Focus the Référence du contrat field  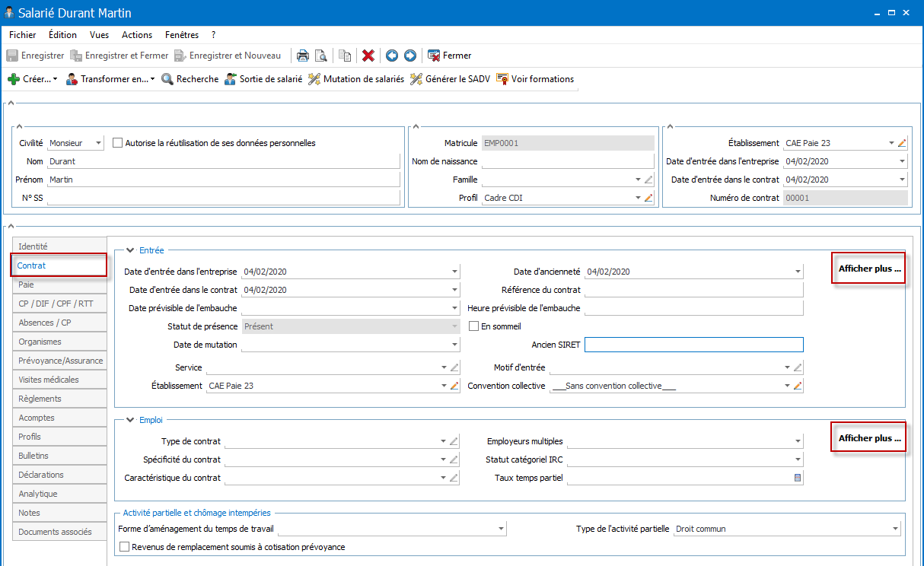click(x=694, y=290)
